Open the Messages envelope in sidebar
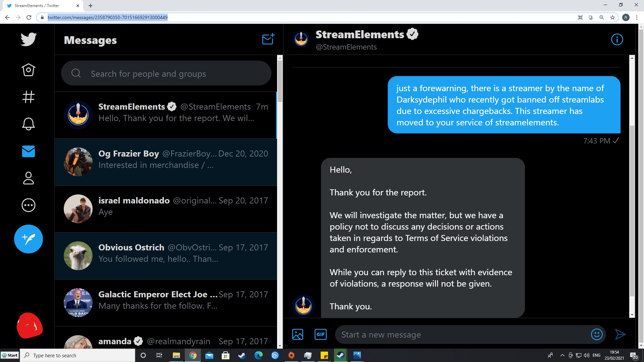 click(x=29, y=151)
